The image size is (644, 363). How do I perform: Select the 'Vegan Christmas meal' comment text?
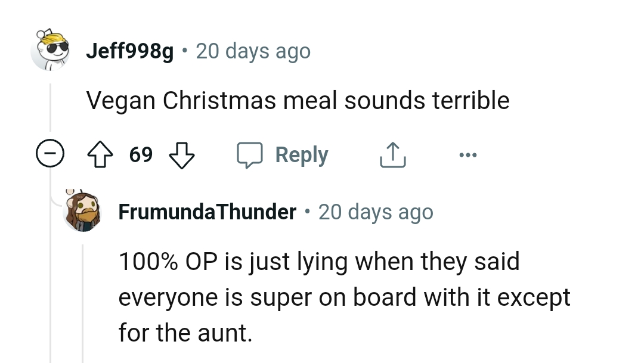click(298, 100)
